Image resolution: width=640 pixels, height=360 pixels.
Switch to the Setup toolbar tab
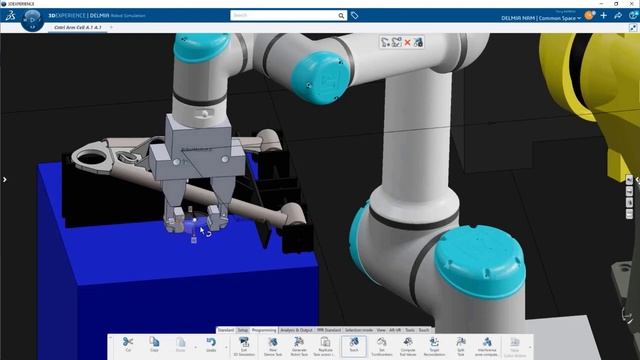(243, 330)
